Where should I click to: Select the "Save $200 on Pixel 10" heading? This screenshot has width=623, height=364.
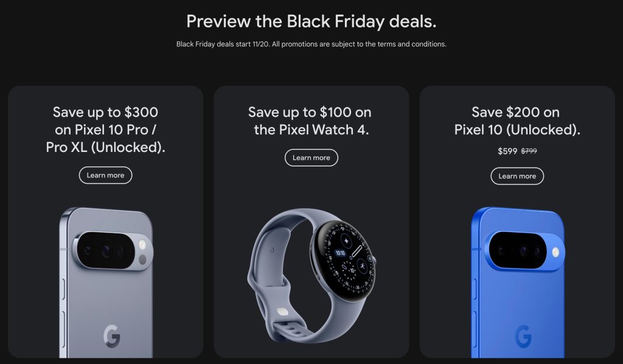point(517,121)
